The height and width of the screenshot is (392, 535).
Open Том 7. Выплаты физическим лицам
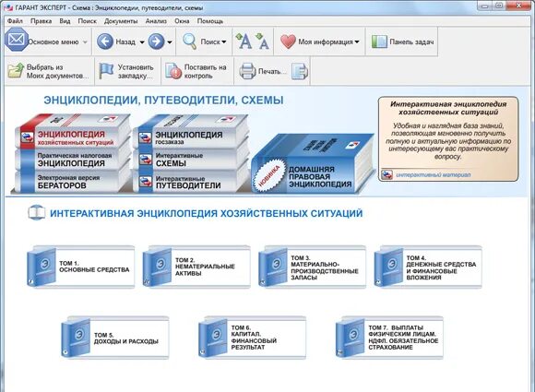click(x=389, y=338)
